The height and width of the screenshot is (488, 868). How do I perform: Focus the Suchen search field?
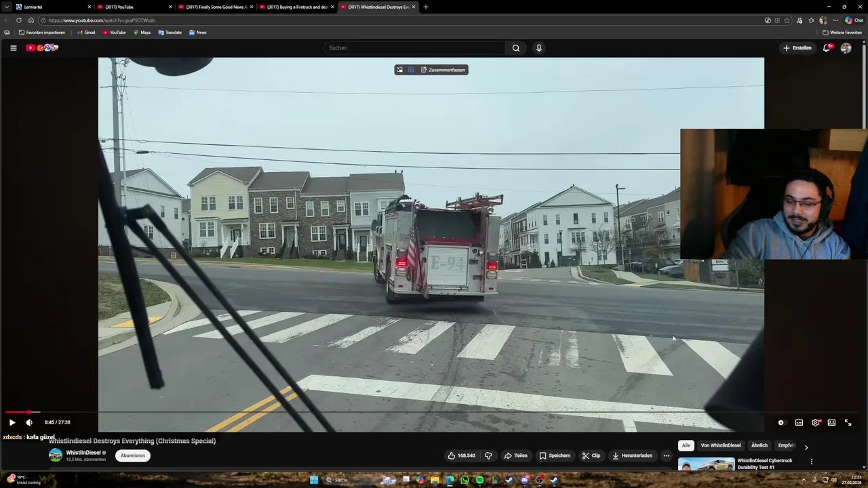pos(415,47)
